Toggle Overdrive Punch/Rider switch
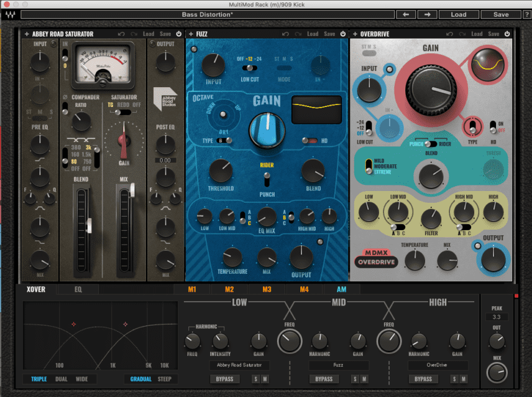 tap(431, 144)
